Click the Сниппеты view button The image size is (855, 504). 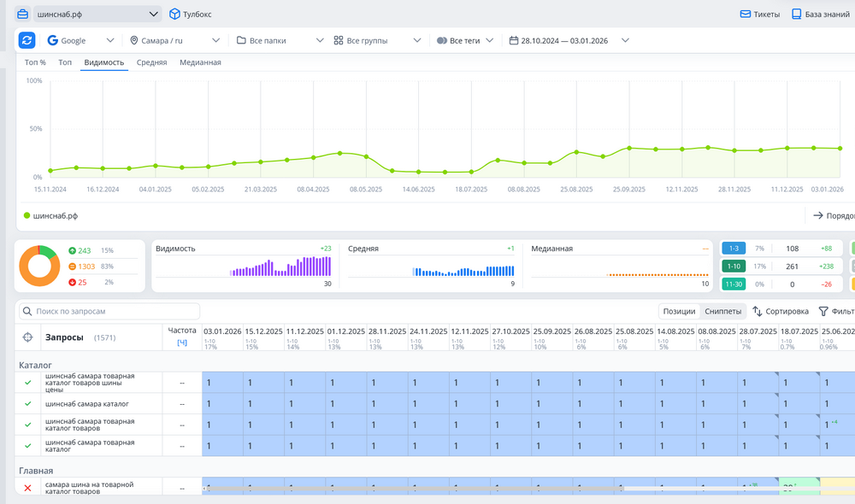[722, 312]
